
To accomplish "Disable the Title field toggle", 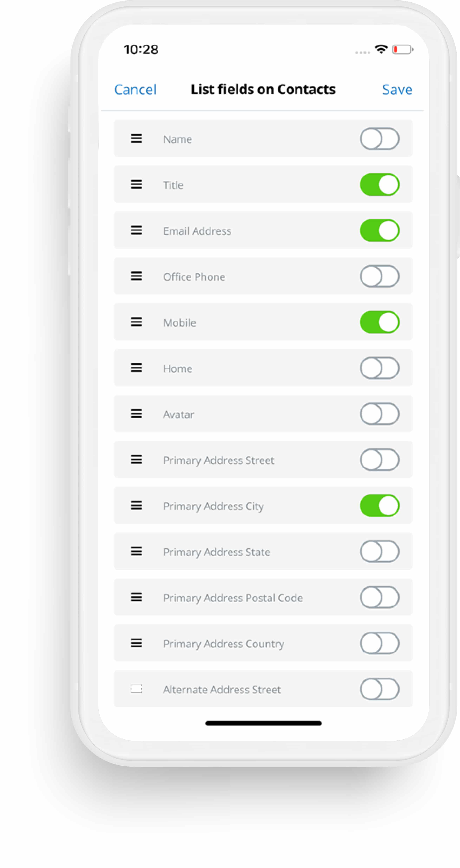I will pos(379,184).
